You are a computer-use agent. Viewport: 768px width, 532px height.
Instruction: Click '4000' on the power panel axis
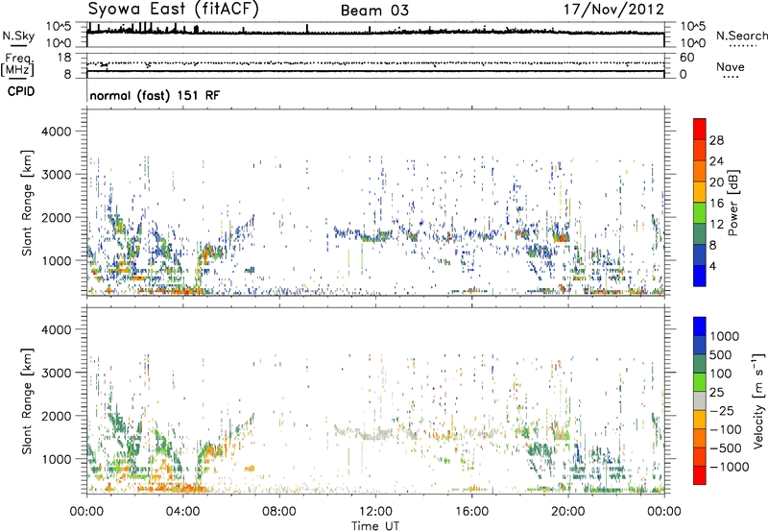tap(56, 132)
